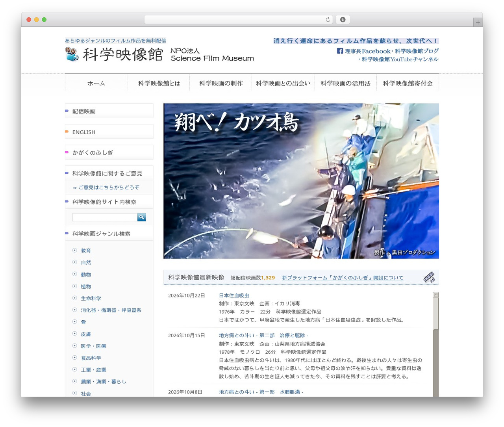Select the 工業・産業 genre link
Viewport: 504px width, 427px height.
point(94,369)
